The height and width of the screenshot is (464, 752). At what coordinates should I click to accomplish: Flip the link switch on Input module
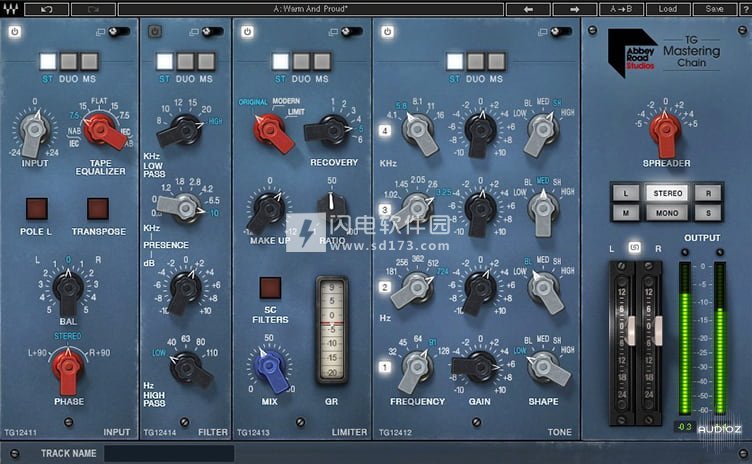pyautogui.click(x=118, y=32)
